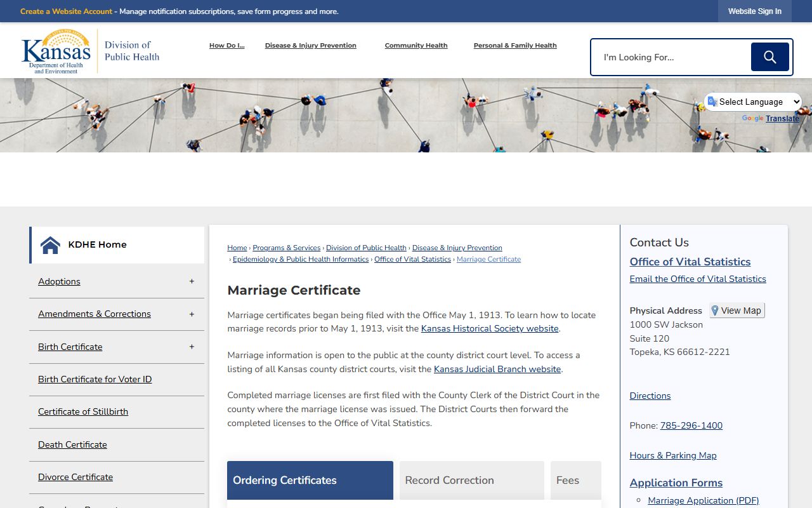Click the Directions link
The image size is (812, 508).
[650, 396]
